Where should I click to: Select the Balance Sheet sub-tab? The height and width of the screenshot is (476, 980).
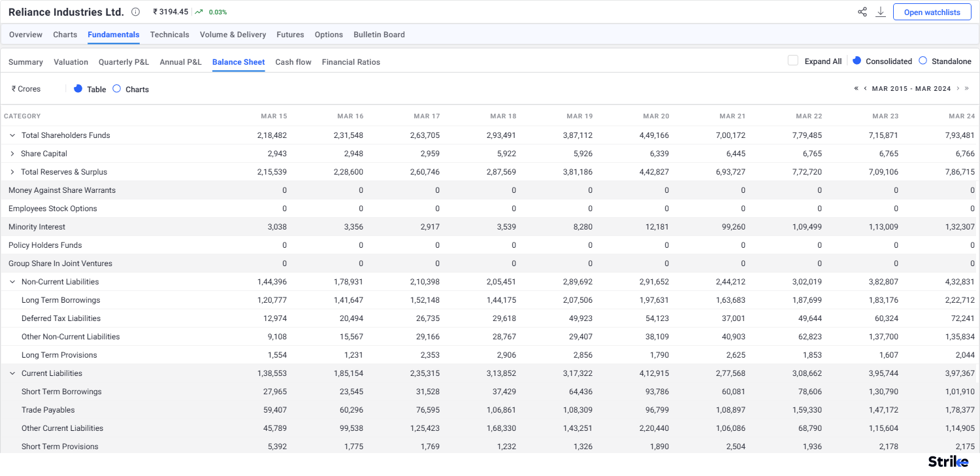238,62
